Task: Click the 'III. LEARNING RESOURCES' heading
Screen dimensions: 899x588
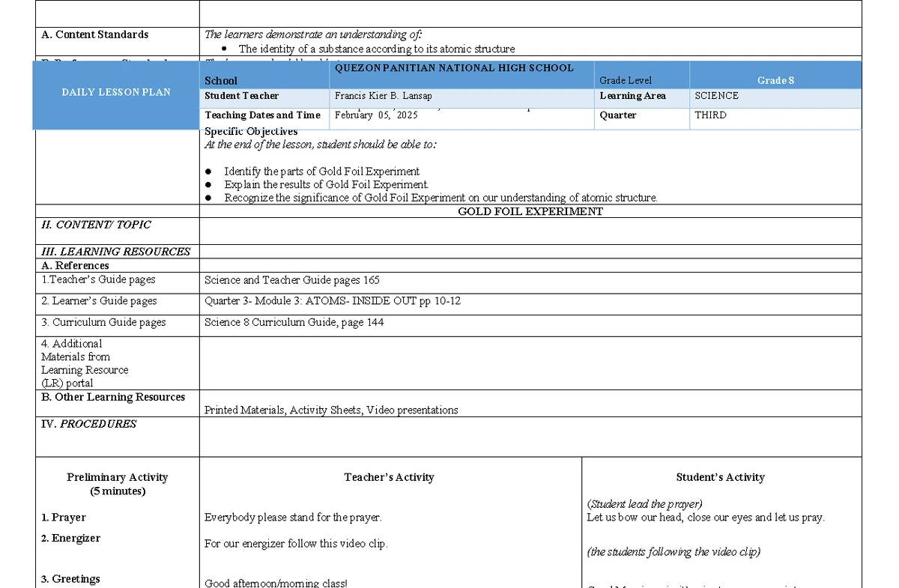Action: pyautogui.click(x=116, y=252)
